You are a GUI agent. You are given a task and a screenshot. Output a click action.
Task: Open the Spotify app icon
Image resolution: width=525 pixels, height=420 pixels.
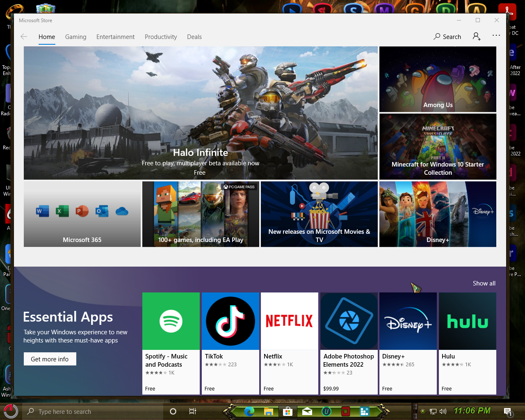pos(171,321)
